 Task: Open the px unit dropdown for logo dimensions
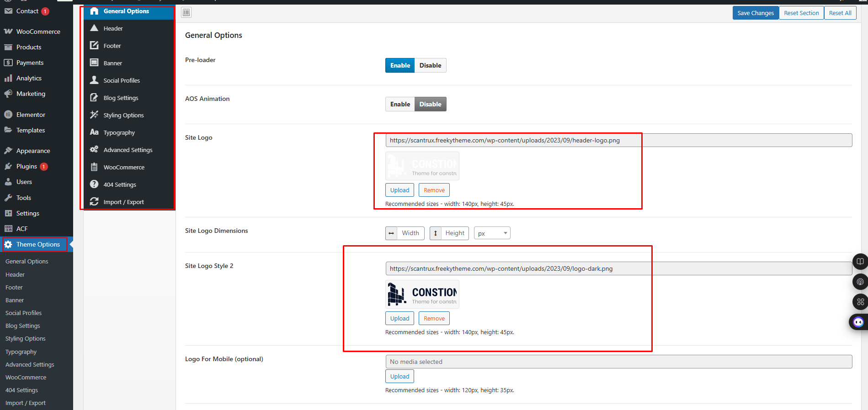pyautogui.click(x=492, y=233)
